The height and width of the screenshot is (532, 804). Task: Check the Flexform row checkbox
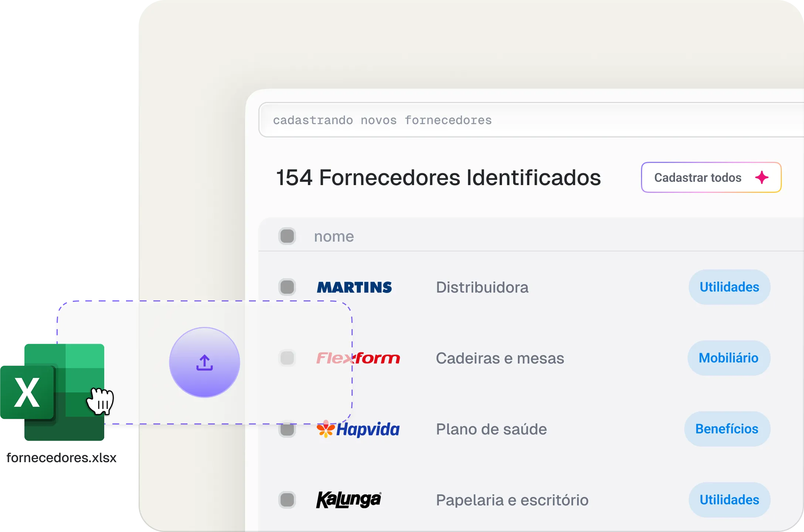pyautogui.click(x=287, y=358)
